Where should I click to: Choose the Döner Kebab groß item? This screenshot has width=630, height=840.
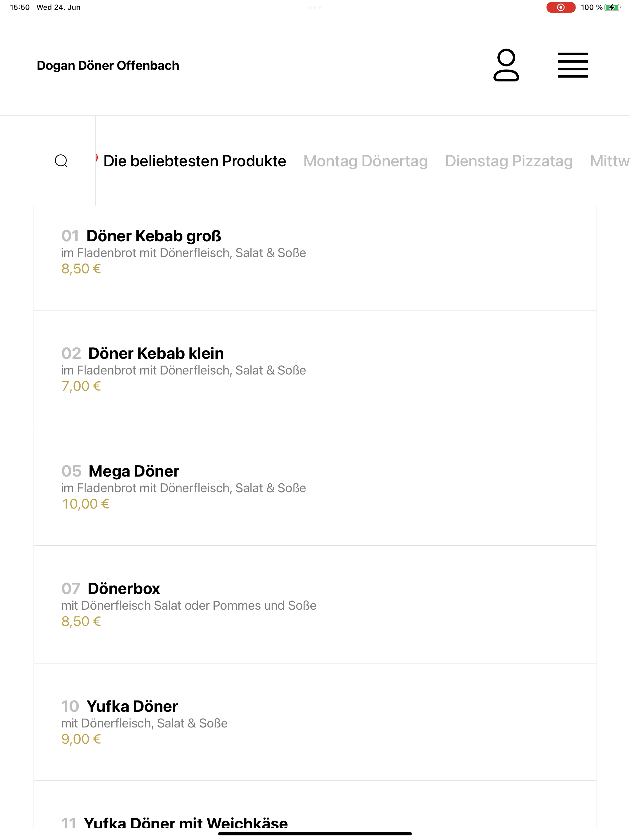click(315, 258)
